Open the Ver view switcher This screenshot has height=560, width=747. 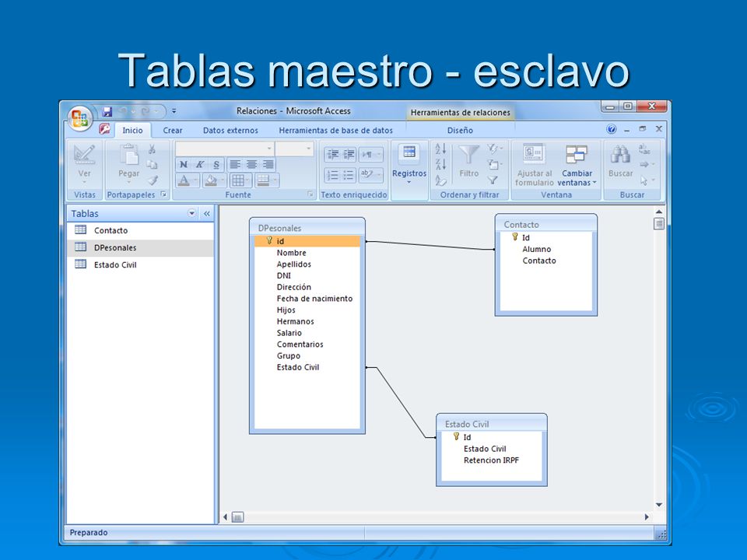pyautogui.click(x=84, y=164)
